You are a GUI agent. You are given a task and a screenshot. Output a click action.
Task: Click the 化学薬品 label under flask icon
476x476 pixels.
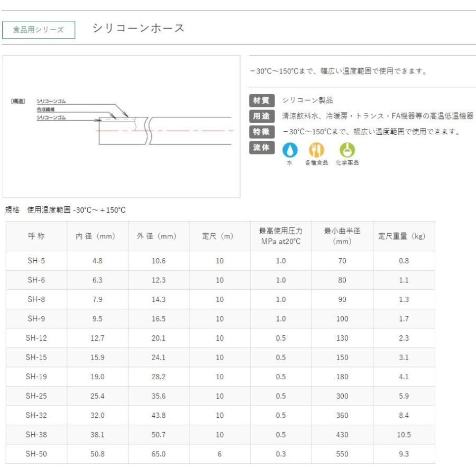[347, 163]
